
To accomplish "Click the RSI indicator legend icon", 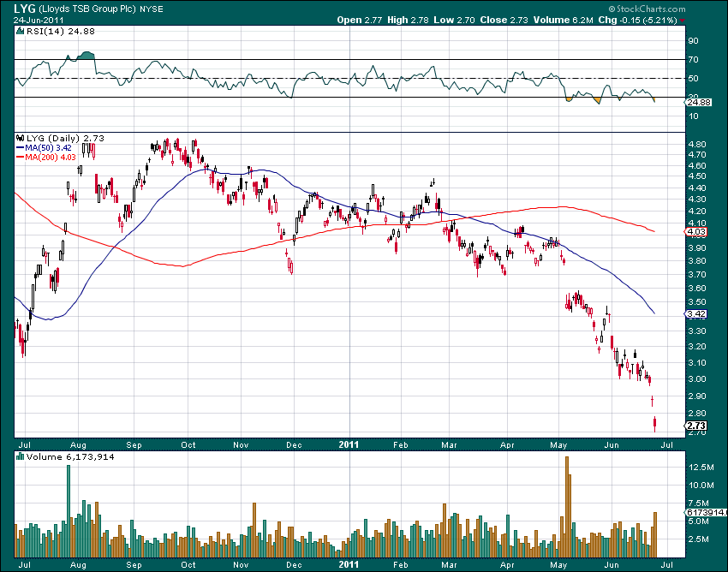I will 20,31.
